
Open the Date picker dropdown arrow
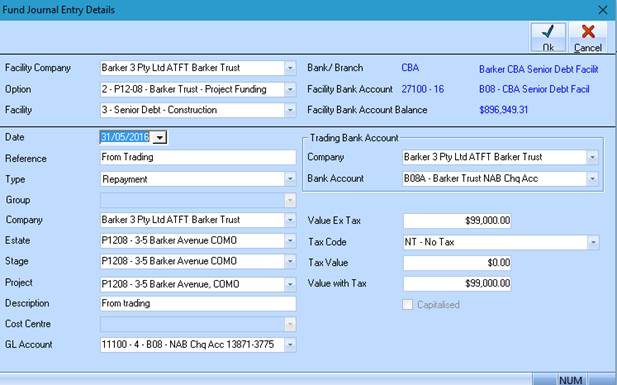(x=159, y=137)
